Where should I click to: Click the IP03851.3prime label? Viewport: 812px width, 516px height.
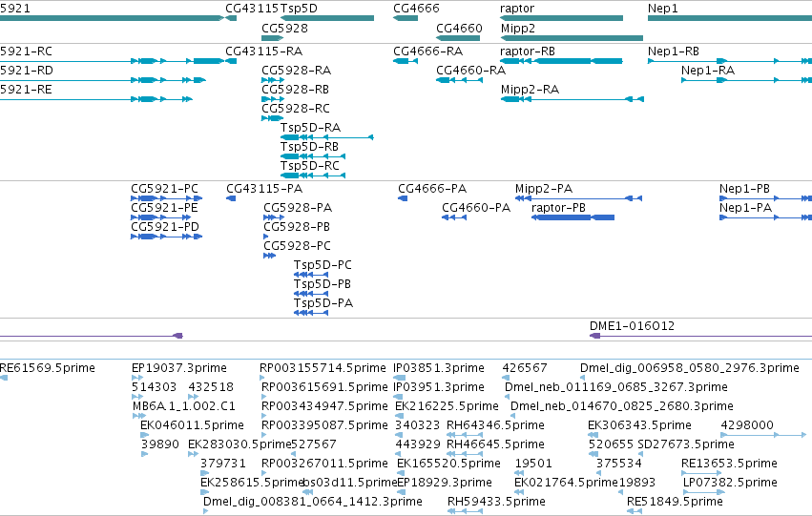(x=439, y=368)
